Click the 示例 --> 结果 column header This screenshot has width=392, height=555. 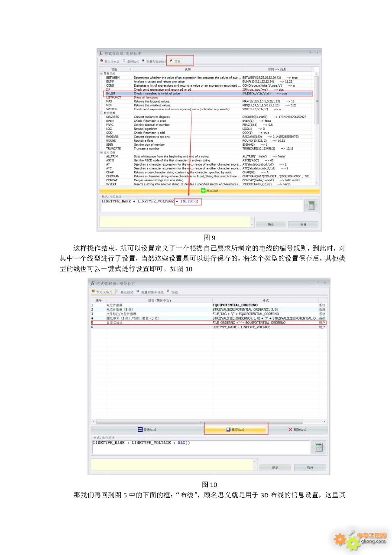point(277,69)
